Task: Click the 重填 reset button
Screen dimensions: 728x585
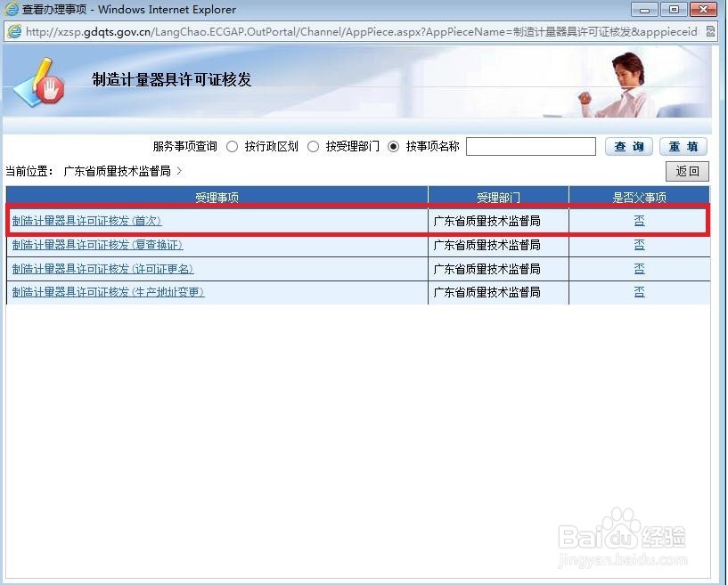Action: pyautogui.click(x=683, y=146)
